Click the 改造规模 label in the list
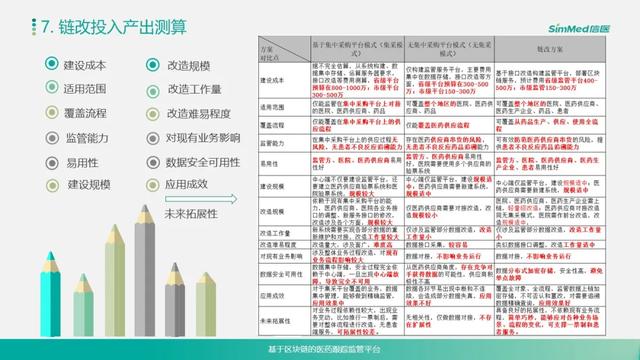The width and height of the screenshot is (640, 360). [189, 66]
